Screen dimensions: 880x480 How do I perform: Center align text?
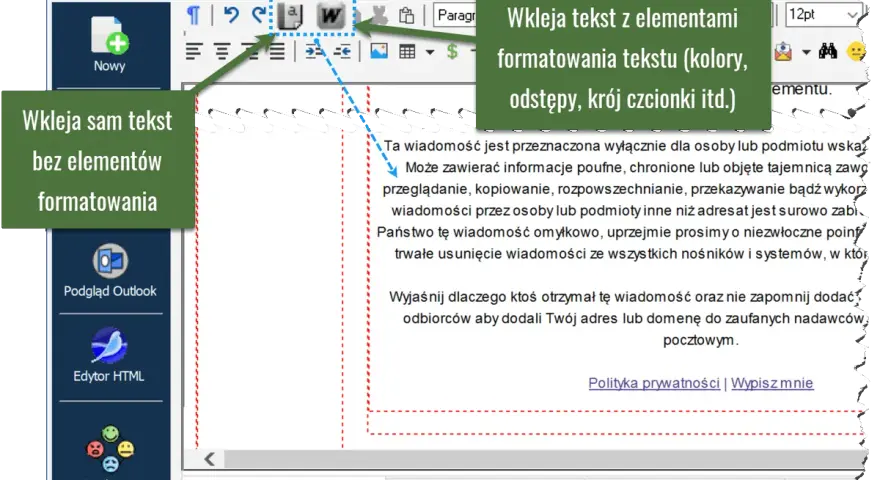[222, 52]
